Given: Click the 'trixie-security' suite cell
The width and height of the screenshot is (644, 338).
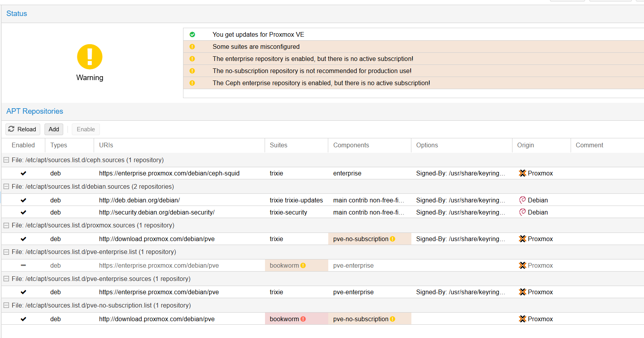Looking at the screenshot, I should coord(288,212).
